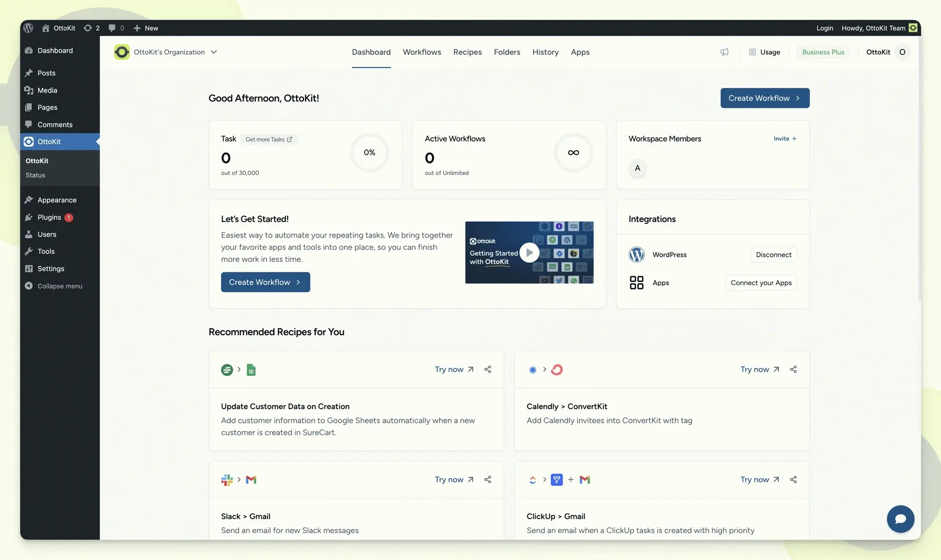Screen dimensions: 941x560
Task: Play the Getting Started with OttoKit video
Action: tap(529, 252)
